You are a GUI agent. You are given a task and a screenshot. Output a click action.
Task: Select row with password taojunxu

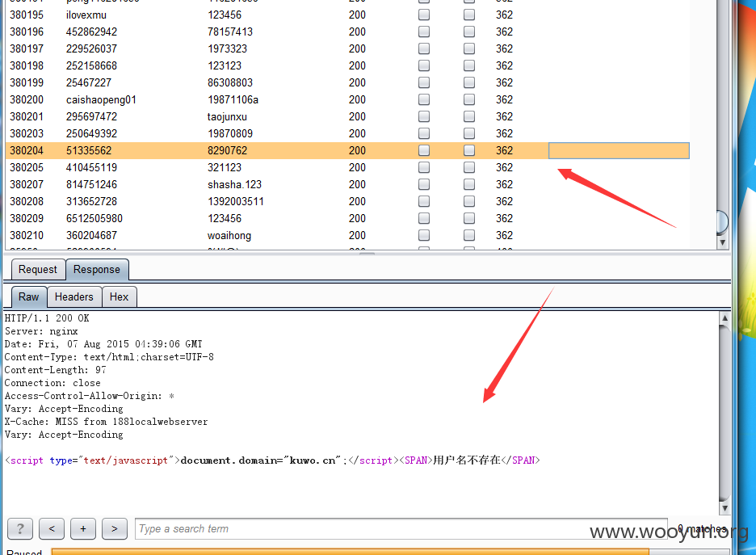click(227, 116)
